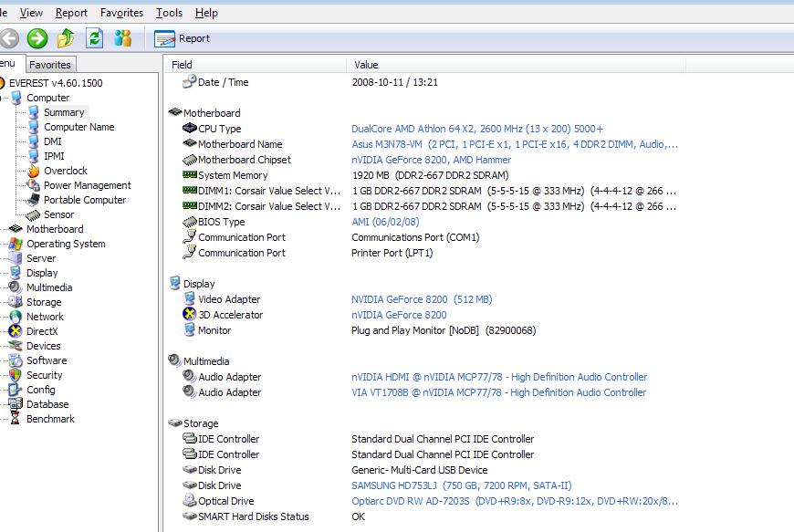The height and width of the screenshot is (532, 794).
Task: Click the Portable Computer laptop icon
Action: (x=34, y=200)
